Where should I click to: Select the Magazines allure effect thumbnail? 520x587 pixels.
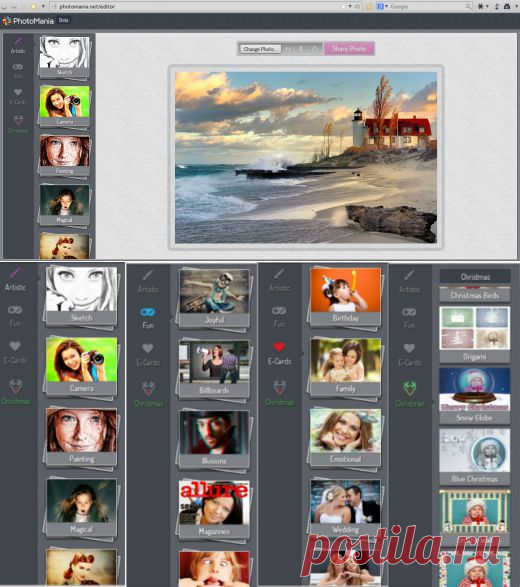point(214,510)
